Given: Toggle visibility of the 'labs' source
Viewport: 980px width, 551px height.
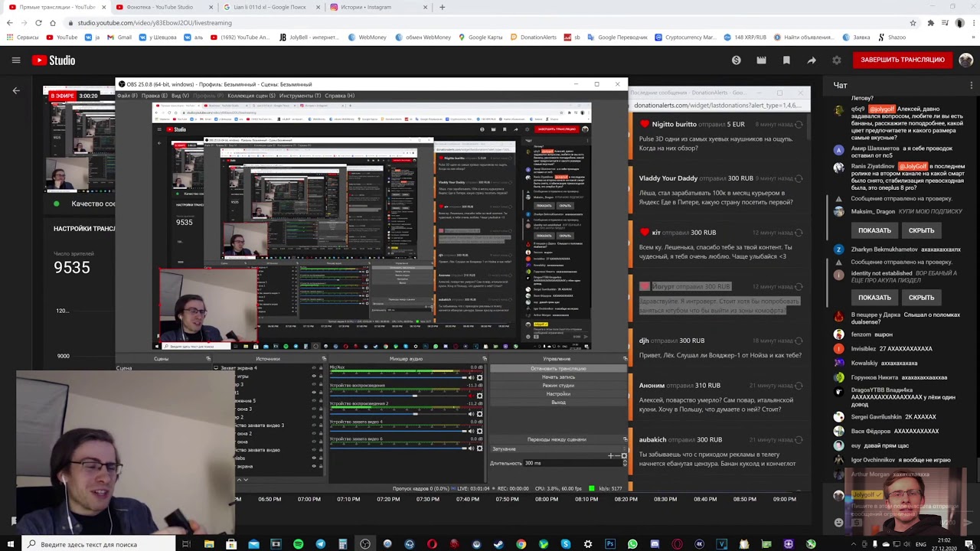Looking at the screenshot, I should 314,458.
